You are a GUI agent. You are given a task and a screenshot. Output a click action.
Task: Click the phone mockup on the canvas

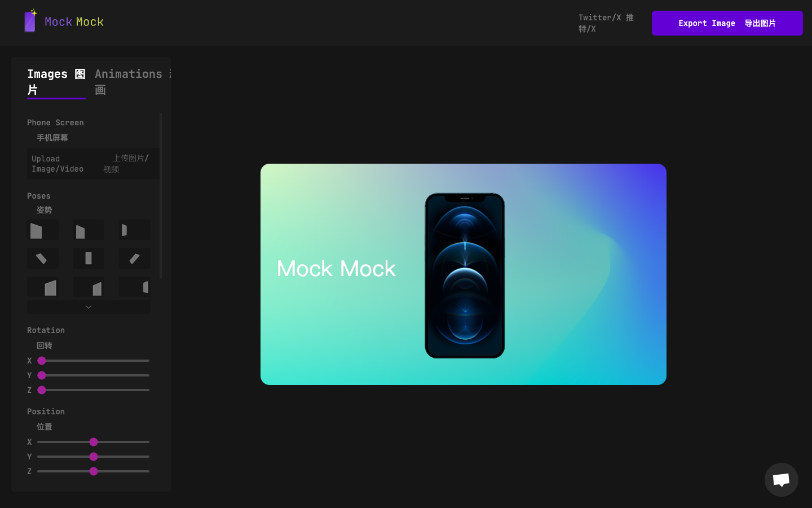coord(464,275)
